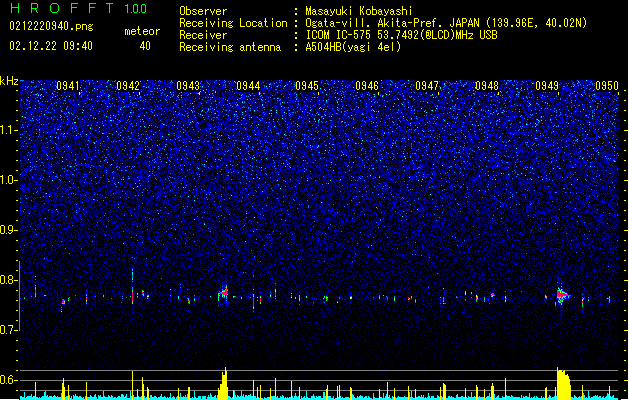The height and width of the screenshot is (400, 629).
Task: Click the tall yellow power peak near 0949
Action: pos(563,384)
